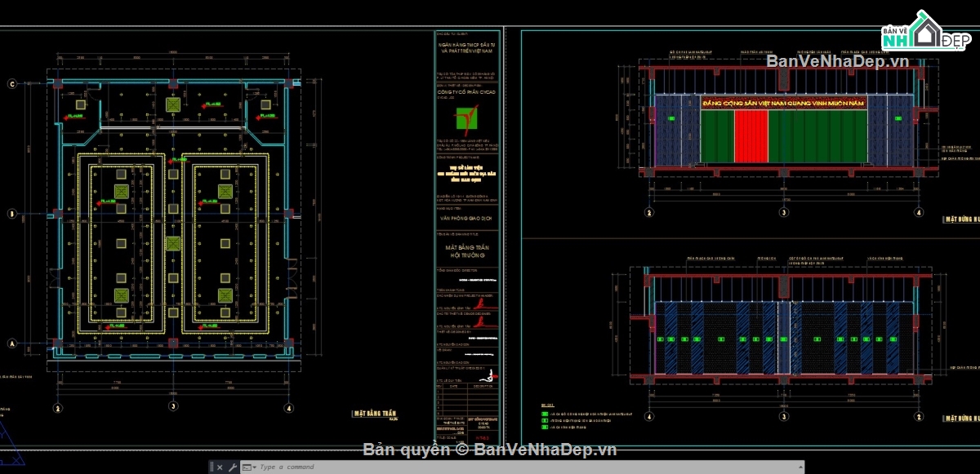Select grid bubble 3 below the ceiling plan
Viewport: 980px width, 474px height.
[x=173, y=406]
